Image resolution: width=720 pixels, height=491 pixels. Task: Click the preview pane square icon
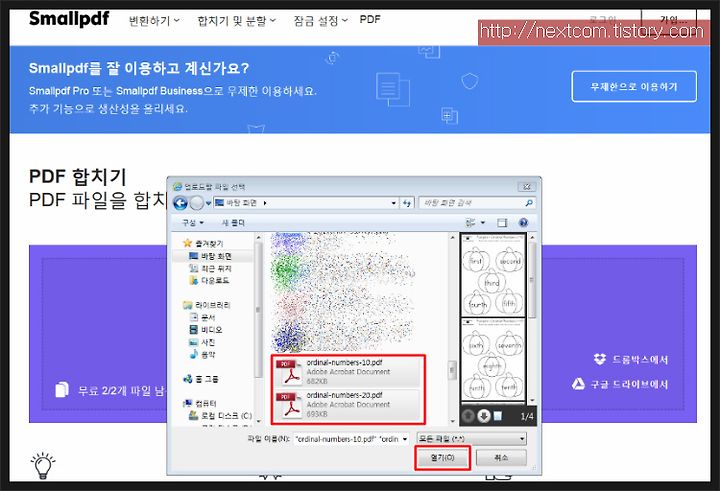pos(497,416)
